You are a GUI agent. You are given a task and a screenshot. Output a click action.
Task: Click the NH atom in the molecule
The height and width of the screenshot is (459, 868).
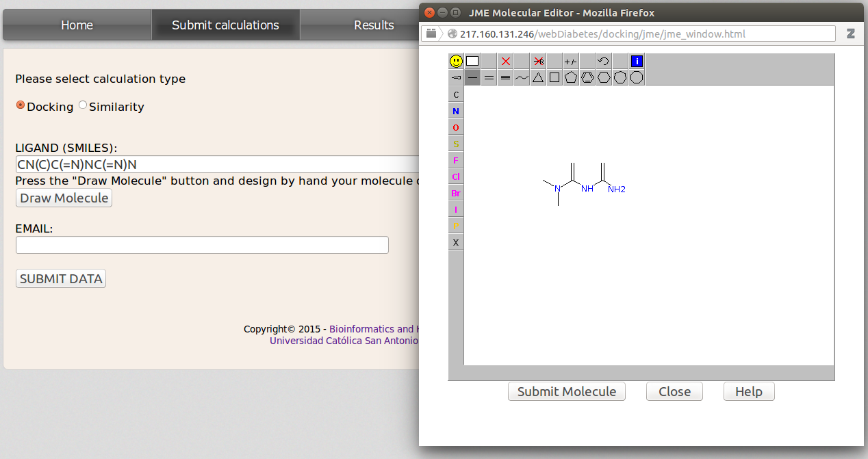click(x=587, y=189)
